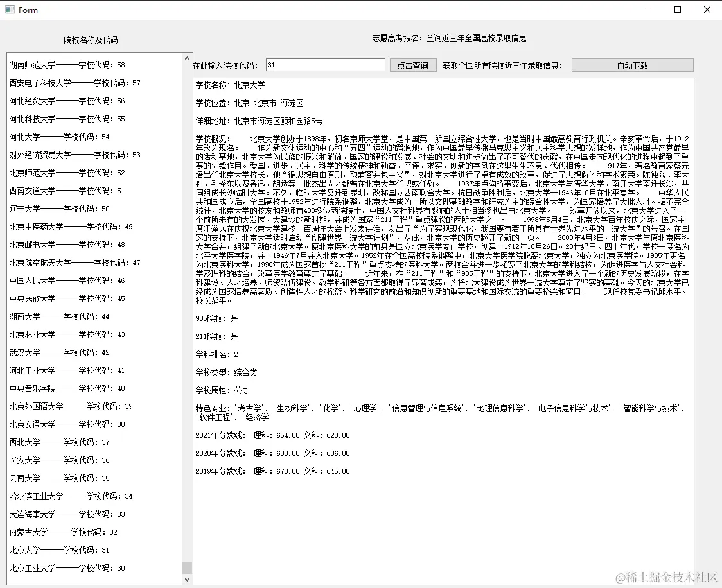Screen dimensions: 722x588
Task: Maximize the Form window
Action: 678,10
